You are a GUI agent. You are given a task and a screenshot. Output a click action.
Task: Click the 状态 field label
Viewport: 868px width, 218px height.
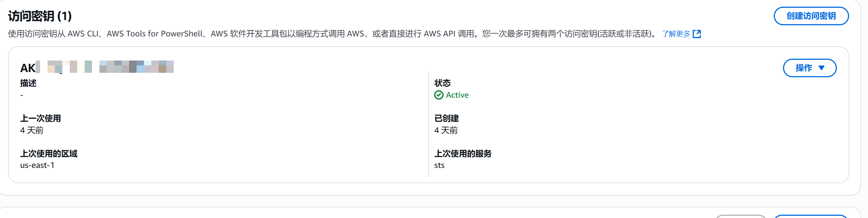442,83
